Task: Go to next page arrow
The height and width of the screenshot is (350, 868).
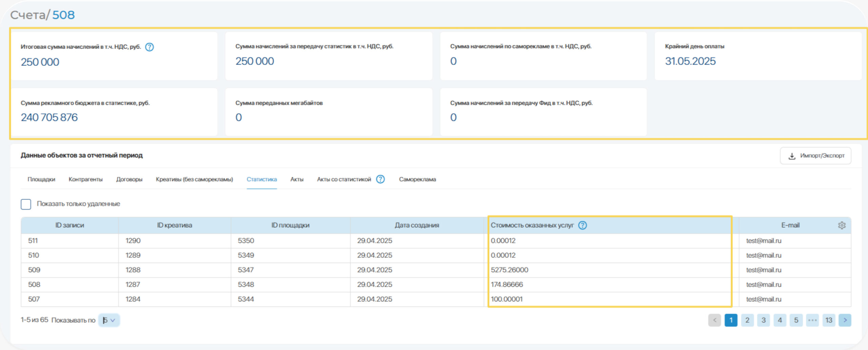Action: [x=845, y=320]
